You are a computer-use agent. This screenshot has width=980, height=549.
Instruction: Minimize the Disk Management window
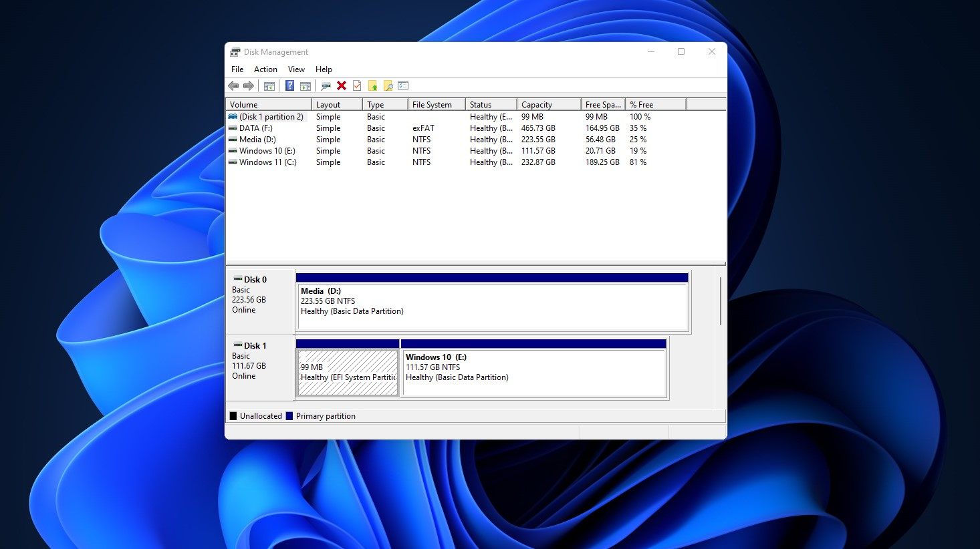click(x=650, y=52)
